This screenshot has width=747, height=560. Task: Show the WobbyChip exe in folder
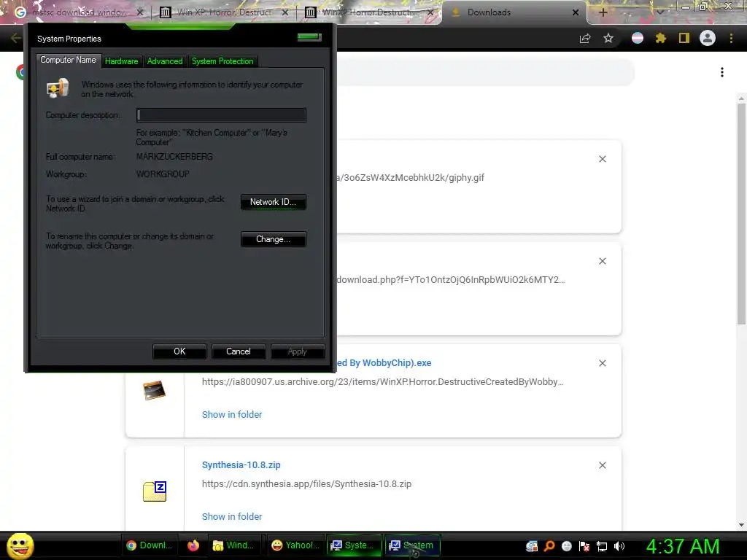click(x=232, y=414)
